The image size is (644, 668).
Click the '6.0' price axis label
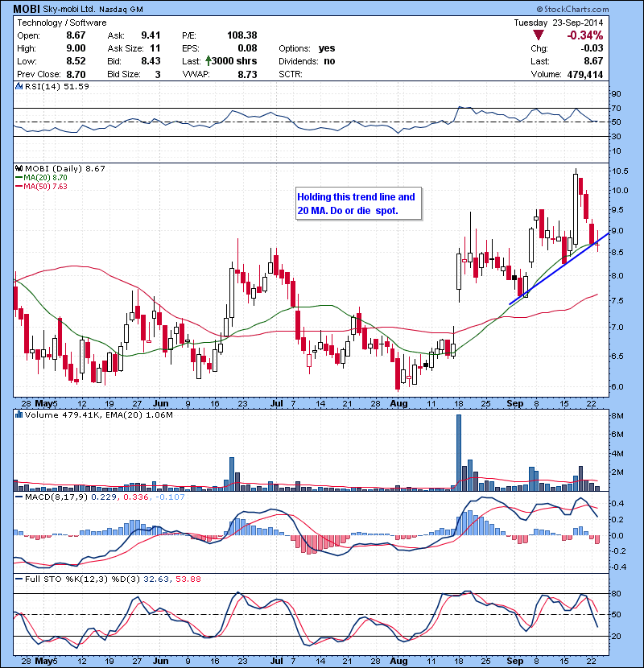point(618,387)
